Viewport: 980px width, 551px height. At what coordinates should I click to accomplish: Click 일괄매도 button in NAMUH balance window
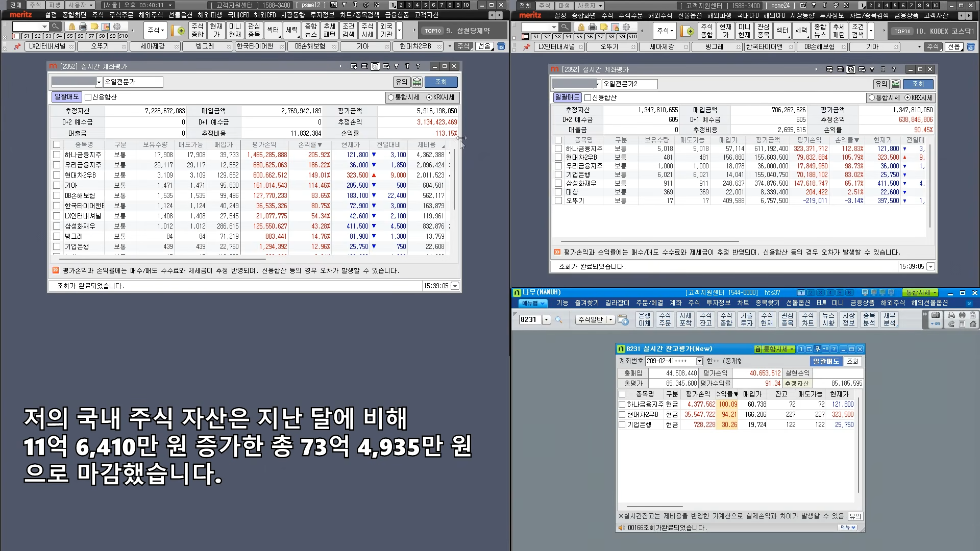tap(825, 361)
